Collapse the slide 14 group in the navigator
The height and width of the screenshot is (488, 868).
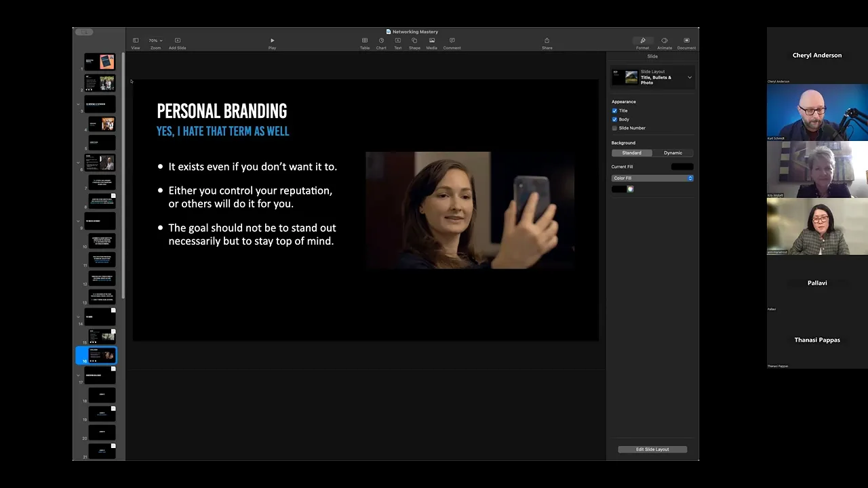78,317
